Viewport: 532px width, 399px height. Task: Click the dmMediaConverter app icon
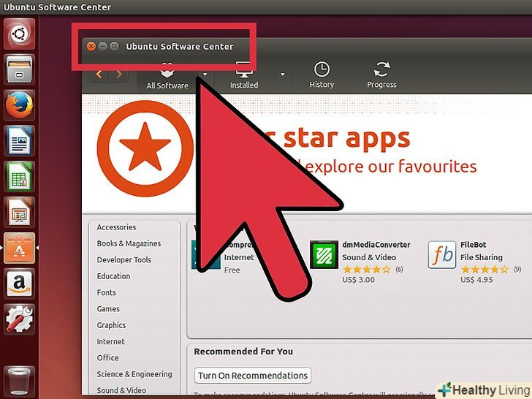pos(324,254)
